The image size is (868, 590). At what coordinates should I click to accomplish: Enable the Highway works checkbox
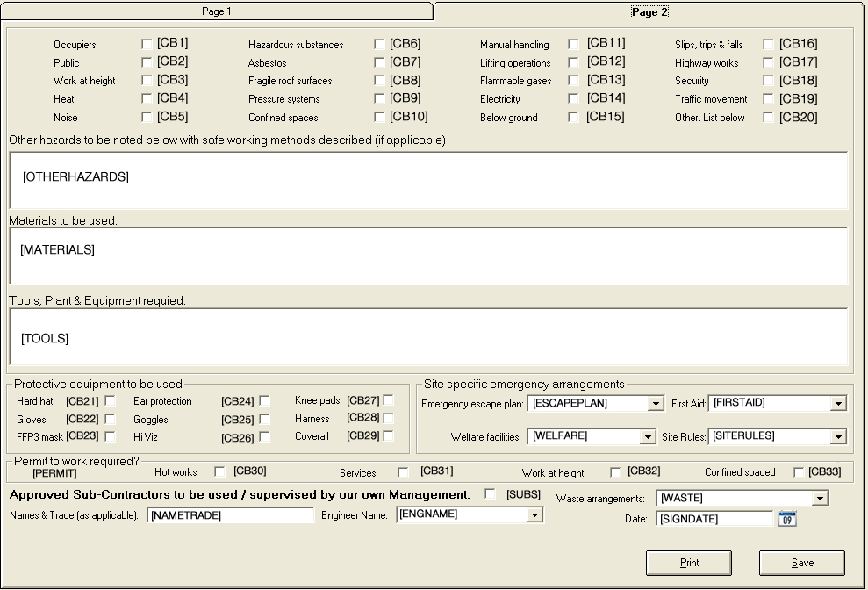[768, 62]
